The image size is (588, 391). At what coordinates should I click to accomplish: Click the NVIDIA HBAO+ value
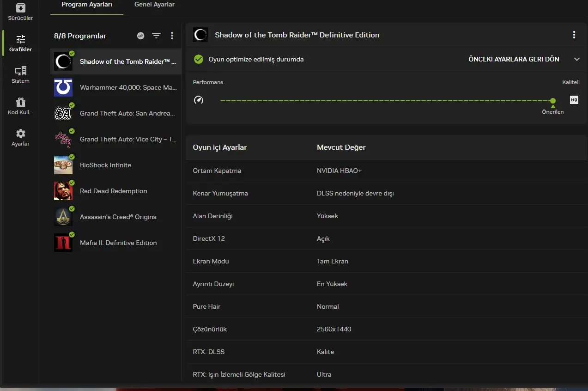339,171
